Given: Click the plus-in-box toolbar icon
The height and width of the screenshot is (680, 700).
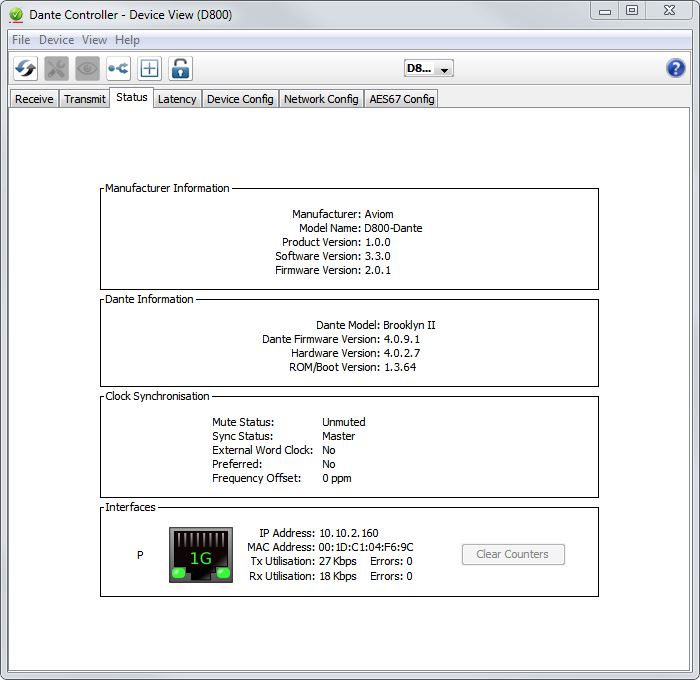Looking at the screenshot, I should (149, 68).
